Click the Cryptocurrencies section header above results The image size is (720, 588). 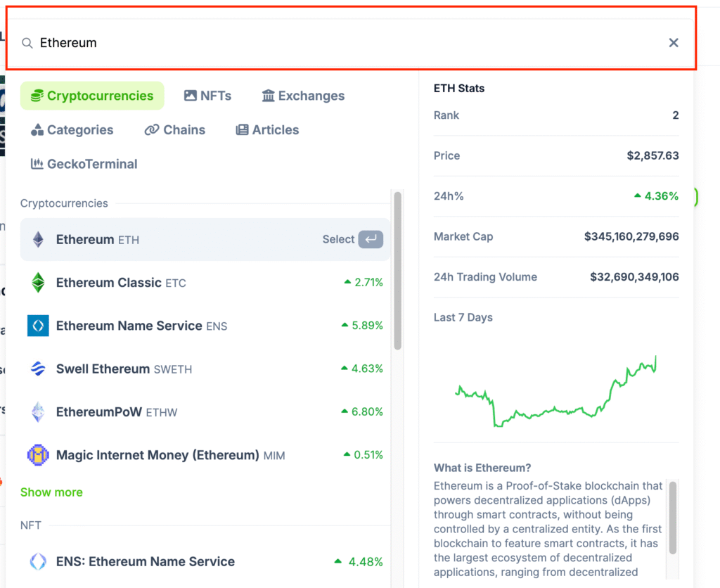tap(64, 203)
